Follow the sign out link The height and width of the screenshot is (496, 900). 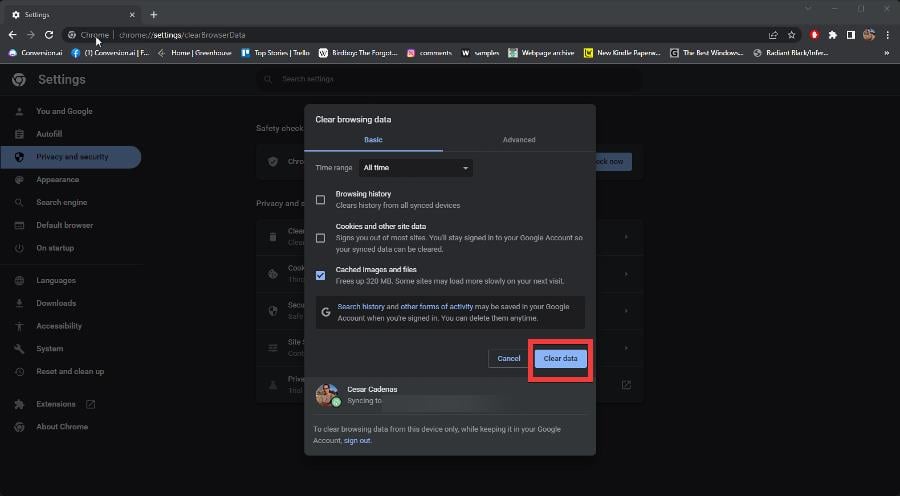pos(357,441)
